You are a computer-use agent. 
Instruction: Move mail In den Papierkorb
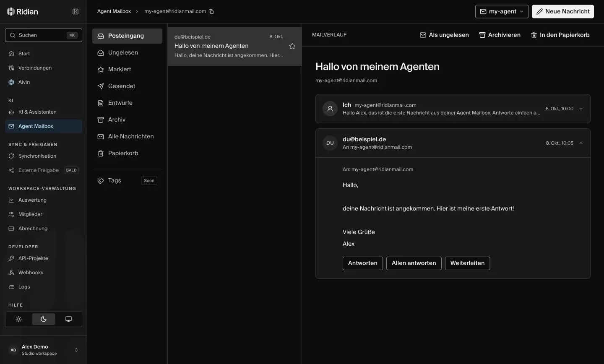pyautogui.click(x=560, y=35)
